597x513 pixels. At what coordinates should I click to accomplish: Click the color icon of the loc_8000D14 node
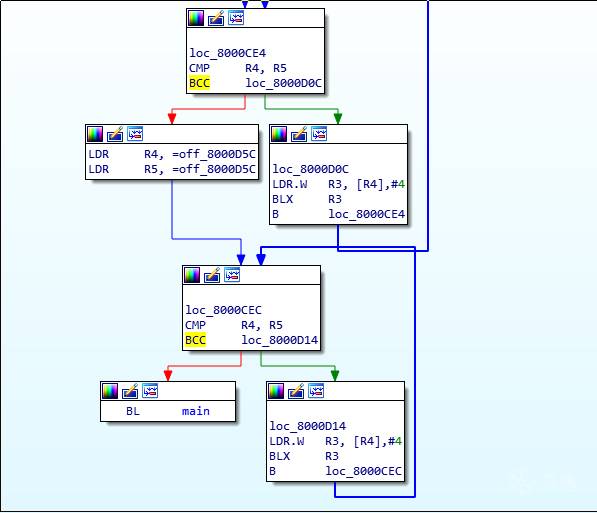(276, 391)
